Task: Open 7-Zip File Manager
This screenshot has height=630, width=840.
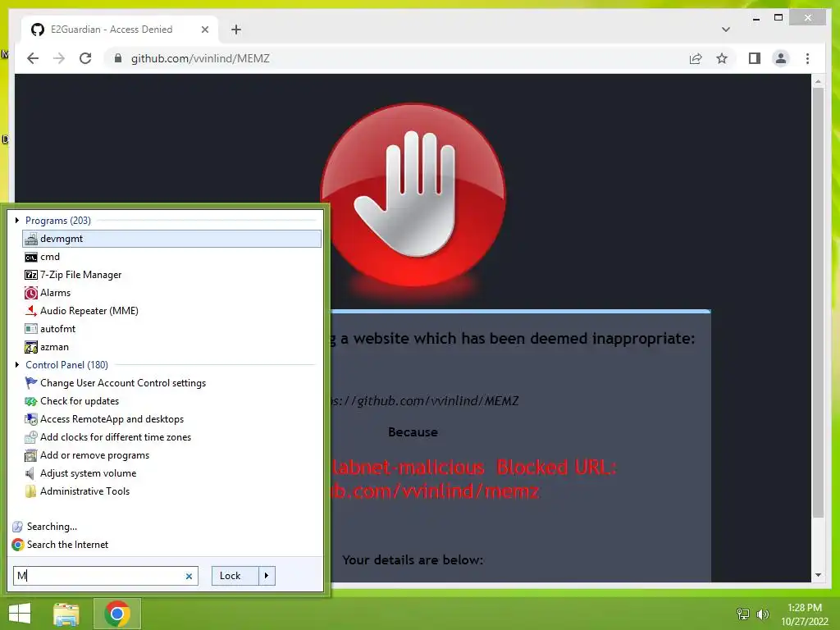Action: (171, 275)
